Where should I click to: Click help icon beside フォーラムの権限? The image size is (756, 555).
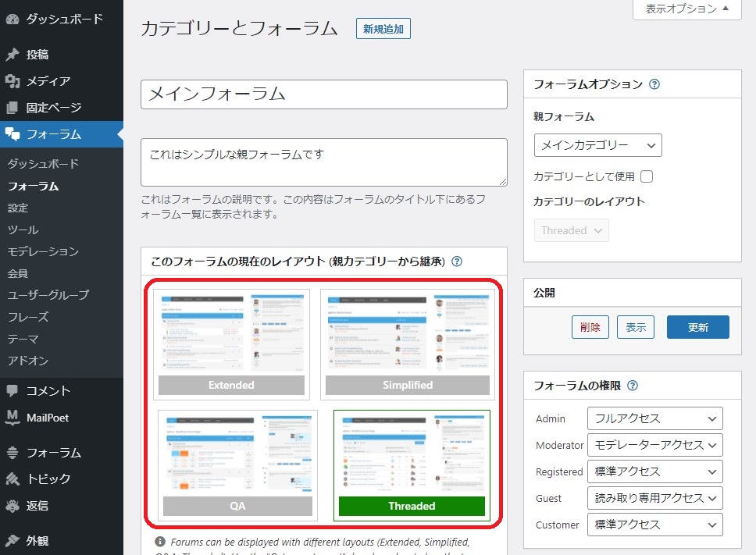[x=633, y=386]
